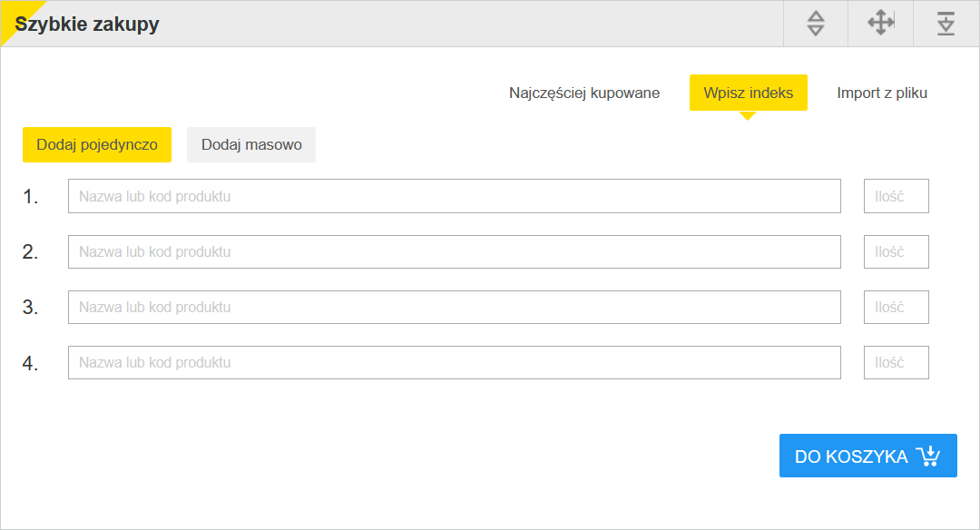Click the DO KOSZYKA button
Image resolution: width=980 pixels, height=530 pixels.
point(868,456)
